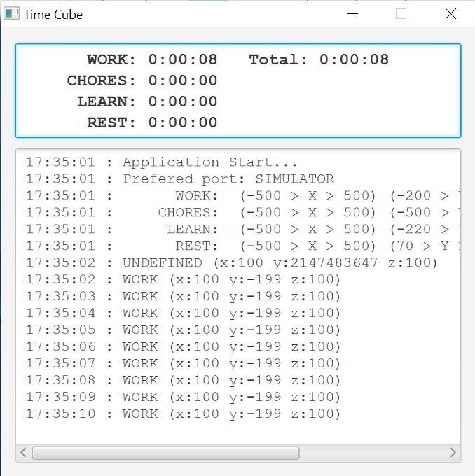Click the 'Application Start...' log line
This screenshot has width=475, height=476.
coord(161,162)
